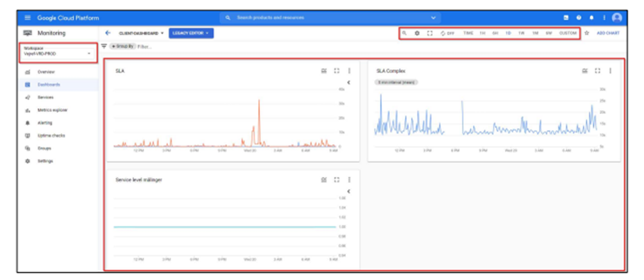Click the back arrow beside the dashboard name

[108, 33]
